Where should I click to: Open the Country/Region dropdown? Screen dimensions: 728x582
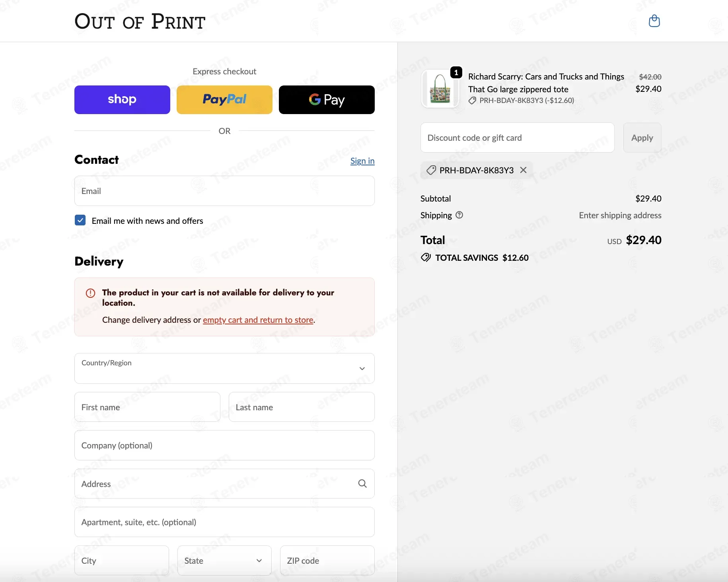(224, 369)
